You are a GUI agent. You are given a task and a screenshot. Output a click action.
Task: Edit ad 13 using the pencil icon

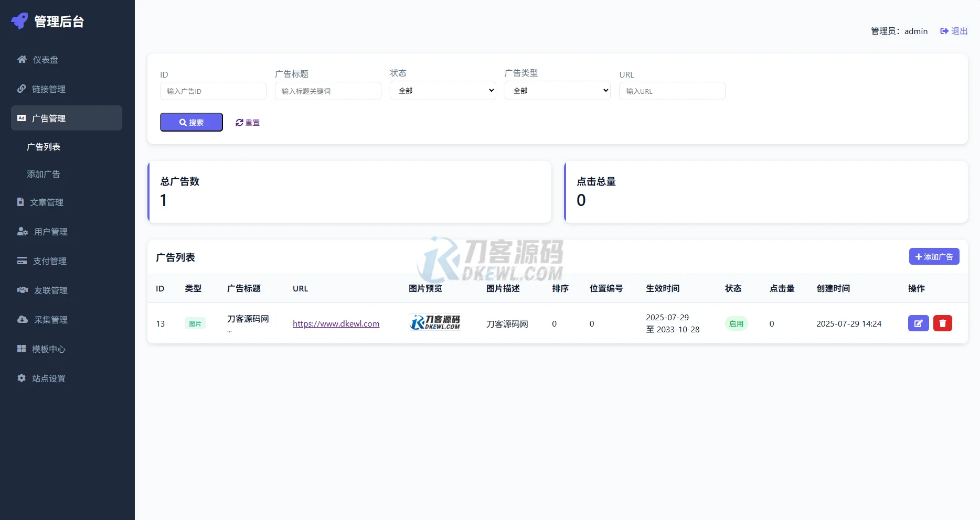tap(918, 323)
